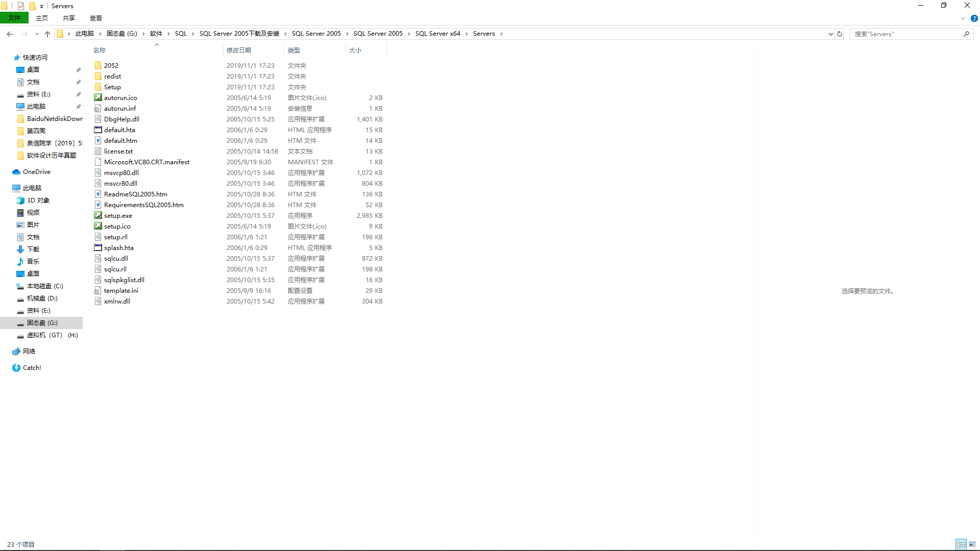
Task: Select the redist folder
Action: [112, 76]
